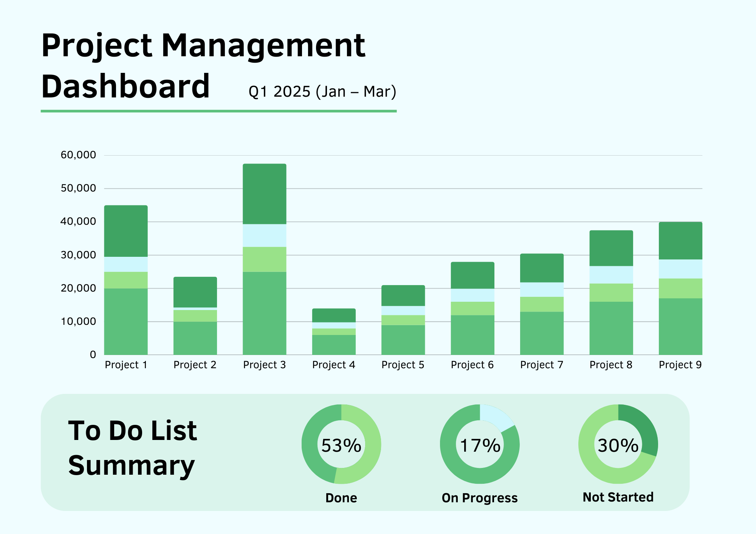Select the Project Management Dashboard title text
This screenshot has width=756, height=534.
[x=203, y=65]
